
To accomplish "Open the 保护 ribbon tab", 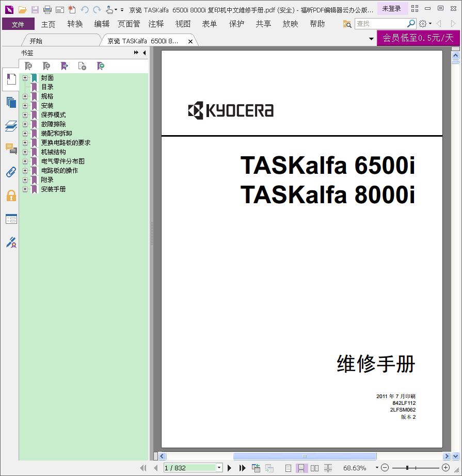I will click(236, 24).
